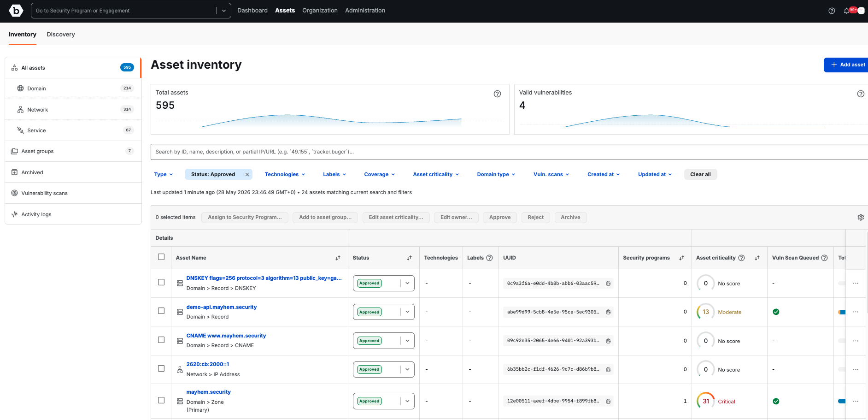Click the Labels column help icon
This screenshot has width=868, height=420.
(x=489, y=258)
